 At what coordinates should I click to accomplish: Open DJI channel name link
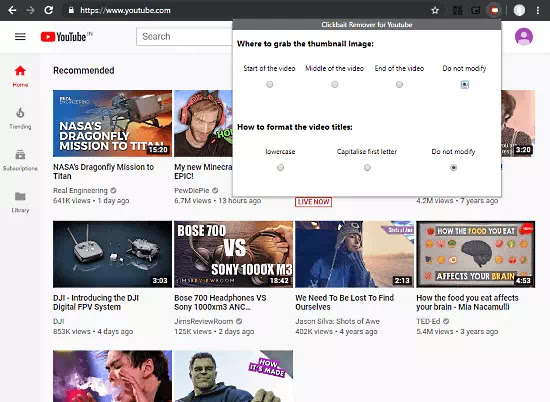coord(59,321)
